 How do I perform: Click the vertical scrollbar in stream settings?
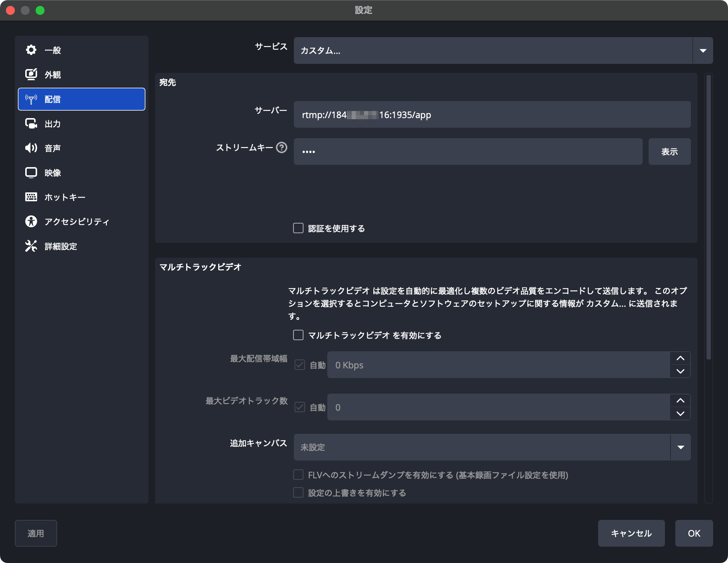pos(708,217)
